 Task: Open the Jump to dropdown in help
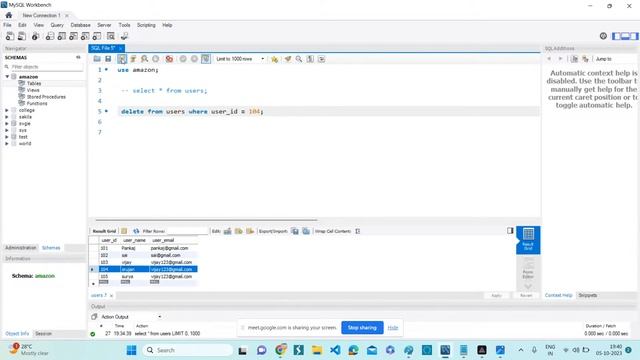[603, 59]
